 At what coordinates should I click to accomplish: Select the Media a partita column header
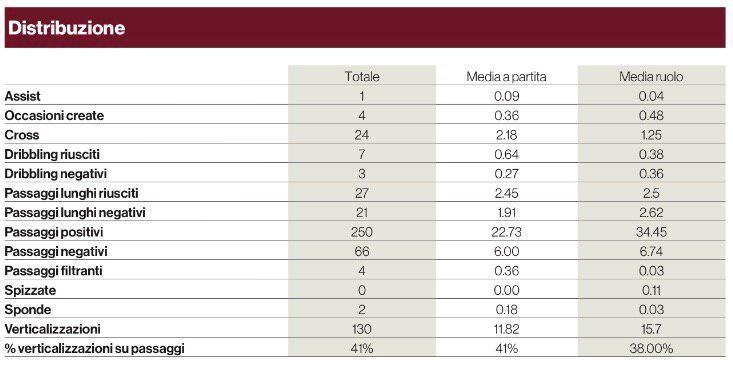[x=506, y=77]
